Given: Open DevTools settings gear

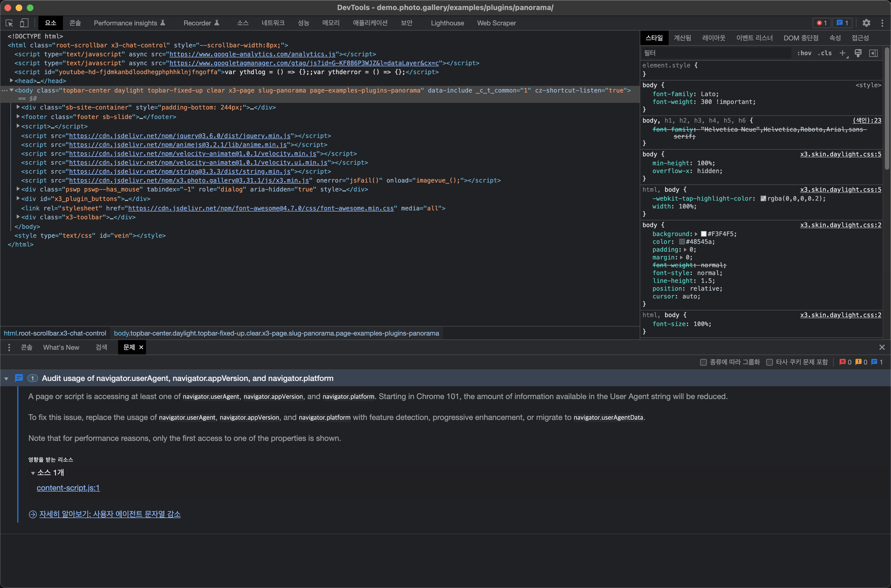Looking at the screenshot, I should [x=866, y=23].
